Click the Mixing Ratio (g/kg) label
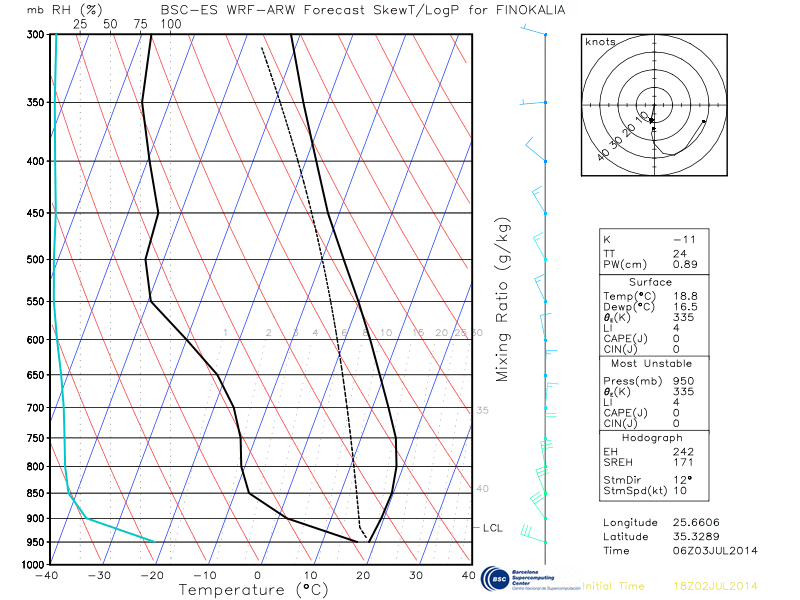This screenshot has height=600, width=800. (503, 298)
